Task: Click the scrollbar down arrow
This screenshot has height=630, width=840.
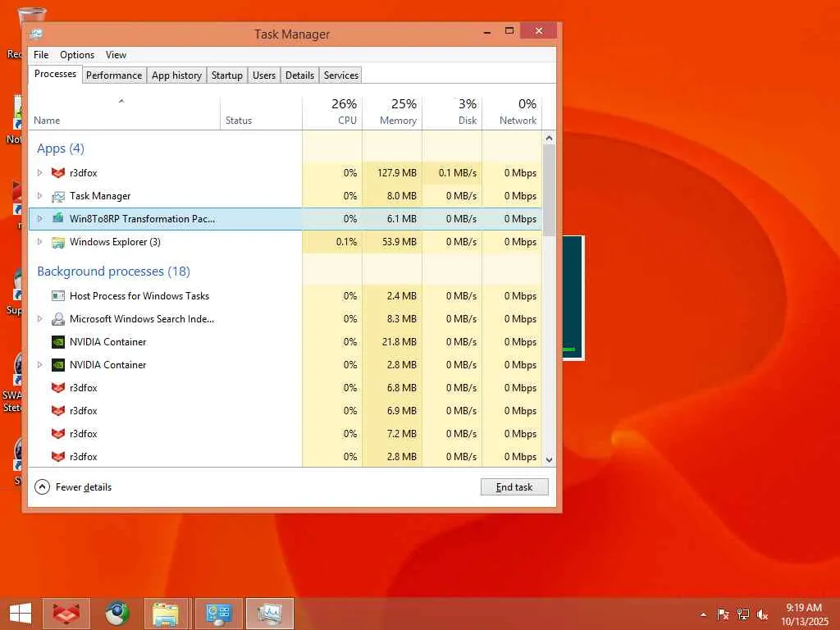Action: tap(549, 459)
